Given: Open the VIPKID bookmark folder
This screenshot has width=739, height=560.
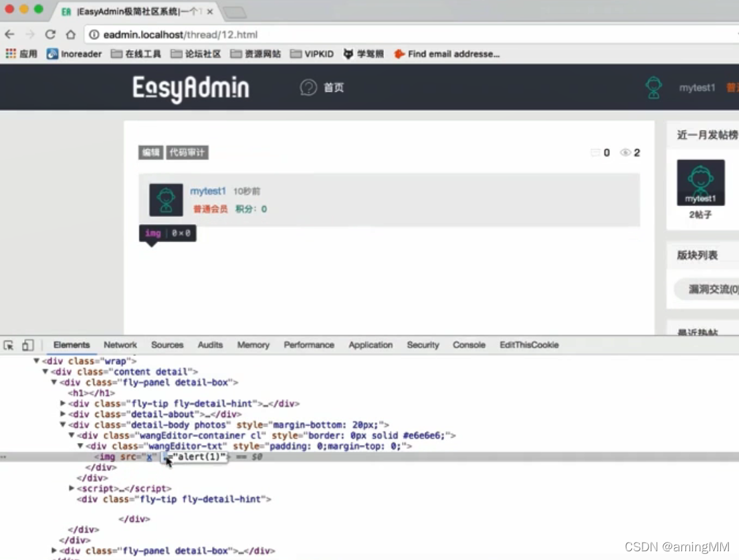Looking at the screenshot, I should click(312, 54).
